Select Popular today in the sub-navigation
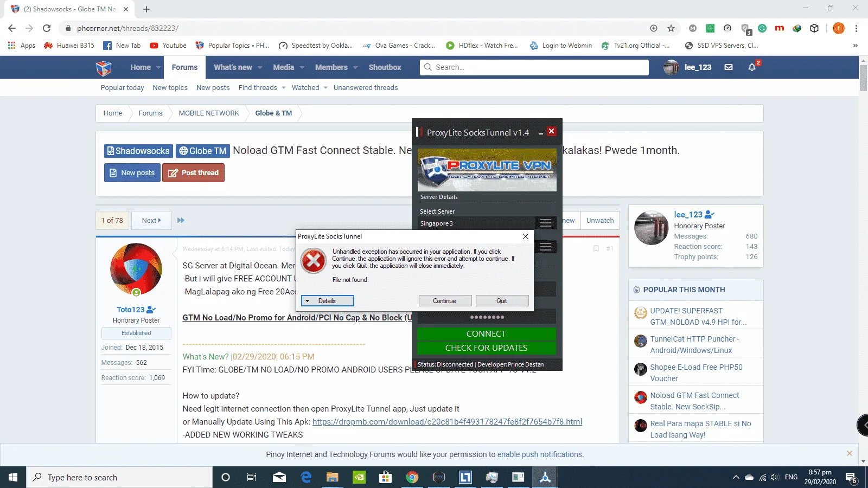The width and height of the screenshot is (868, 488). (x=123, y=87)
